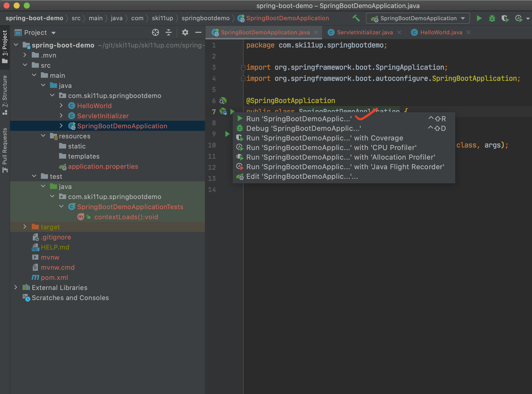Click the Collapse All icon in Project panel

tap(169, 32)
